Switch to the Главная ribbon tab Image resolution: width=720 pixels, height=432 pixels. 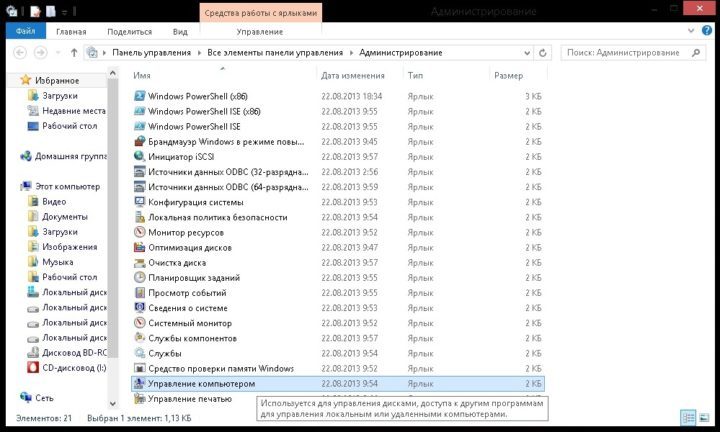pyautogui.click(x=71, y=32)
